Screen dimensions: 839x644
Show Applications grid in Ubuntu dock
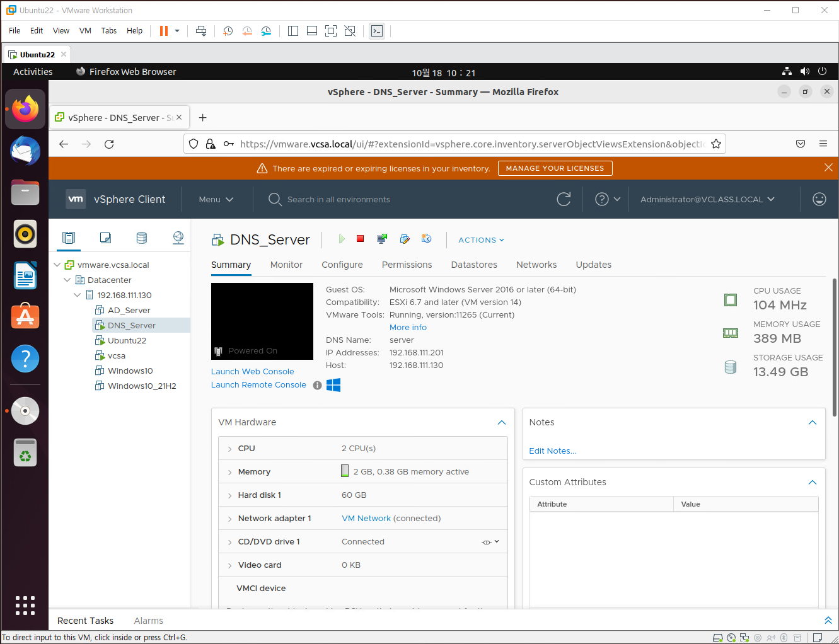[25, 605]
